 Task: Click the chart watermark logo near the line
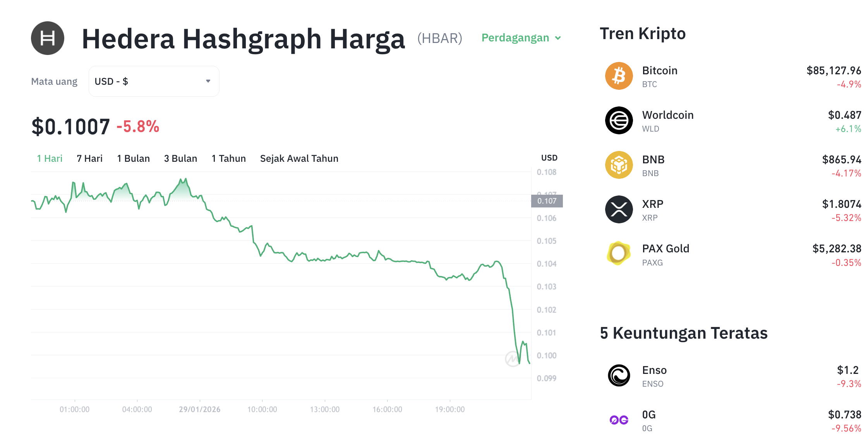pos(513,360)
